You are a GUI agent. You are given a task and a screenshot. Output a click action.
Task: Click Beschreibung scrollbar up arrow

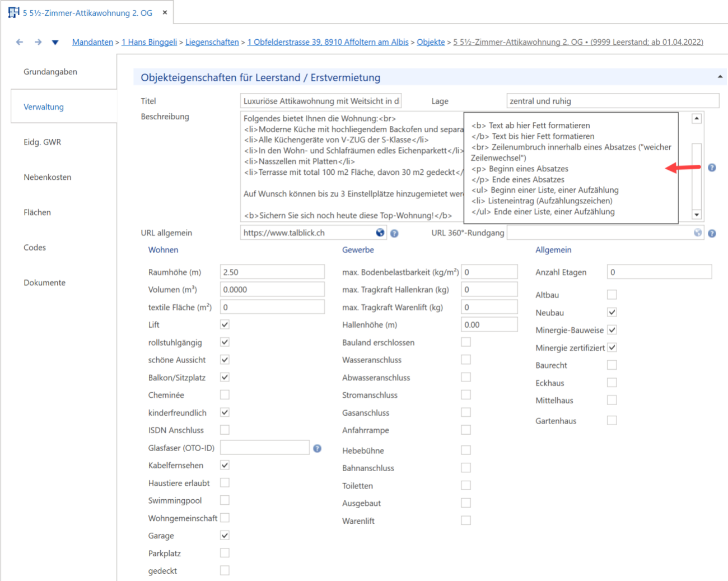697,118
